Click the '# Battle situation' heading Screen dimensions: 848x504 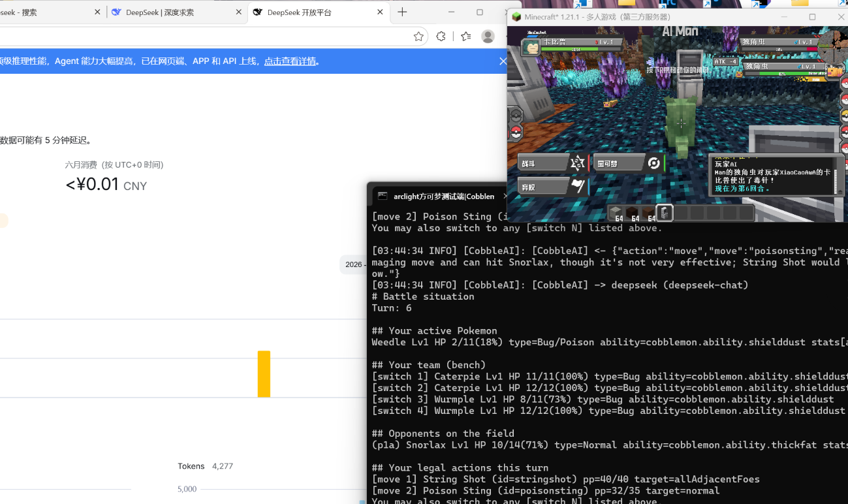tap(423, 296)
